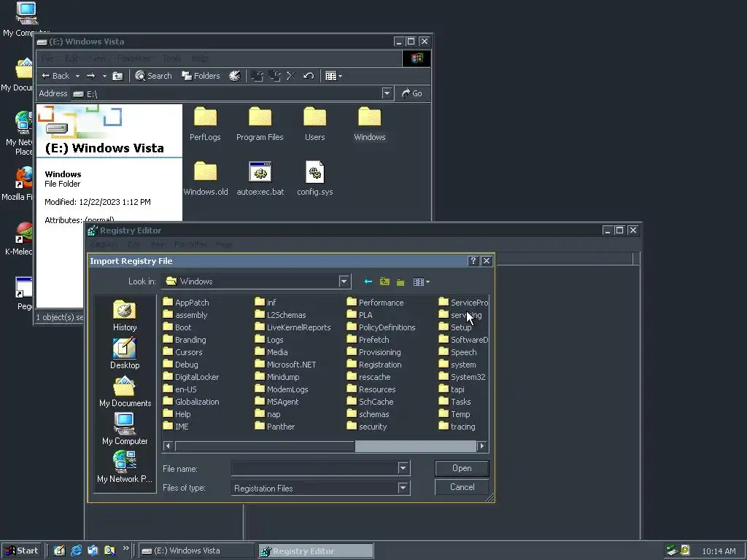Select the Microsoft.NET folder
The image size is (747, 560).
(x=285, y=365)
